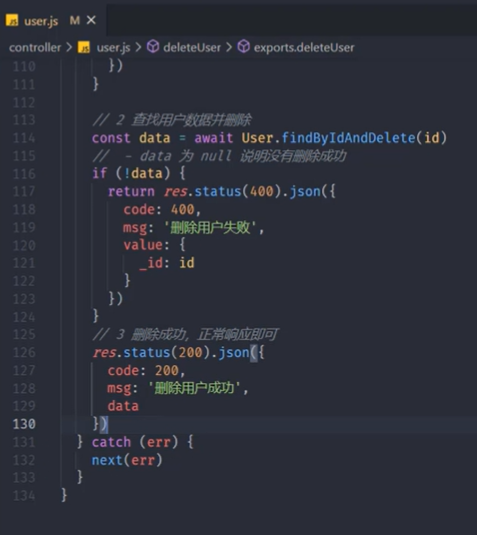This screenshot has width=477, height=535.
Task: Click line number 126 in the gutter
Action: tap(24, 352)
